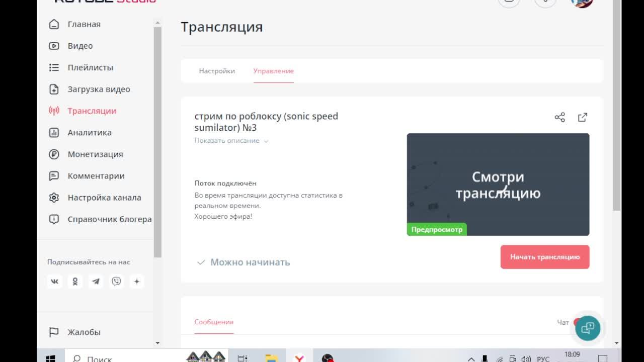
Task: Click the Аналитика chart icon
Action: tap(54, 133)
